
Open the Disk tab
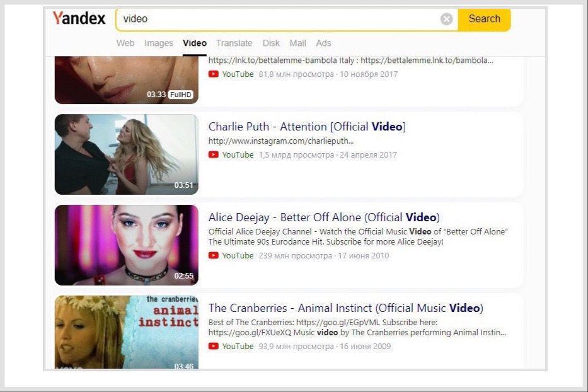point(271,43)
